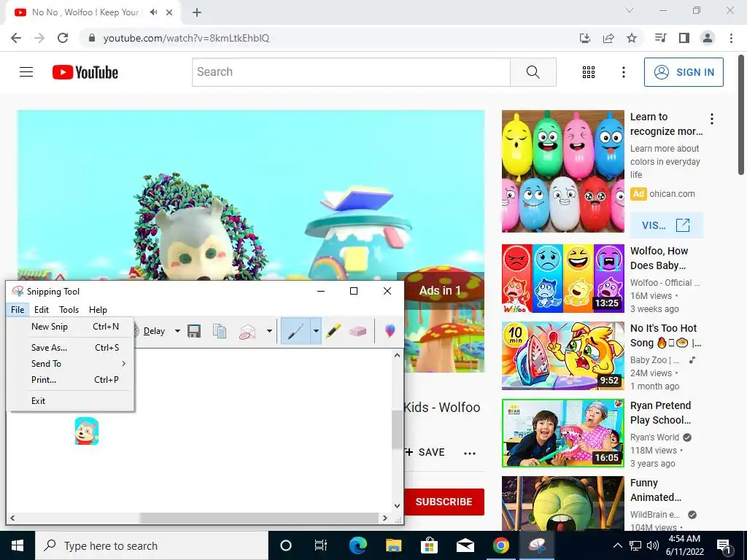Viewport: 747px width, 560px height.
Task: Click the scroll right arrow in Snipping Tool
Action: click(x=385, y=518)
